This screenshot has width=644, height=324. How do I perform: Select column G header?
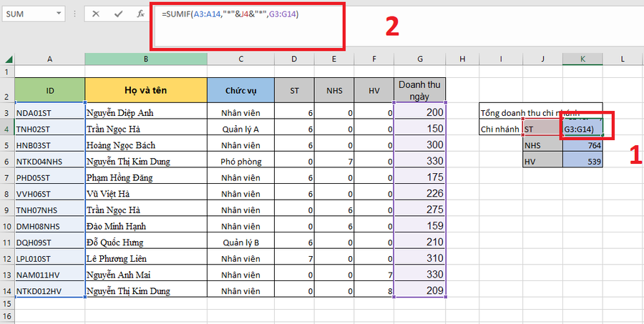[x=420, y=59]
